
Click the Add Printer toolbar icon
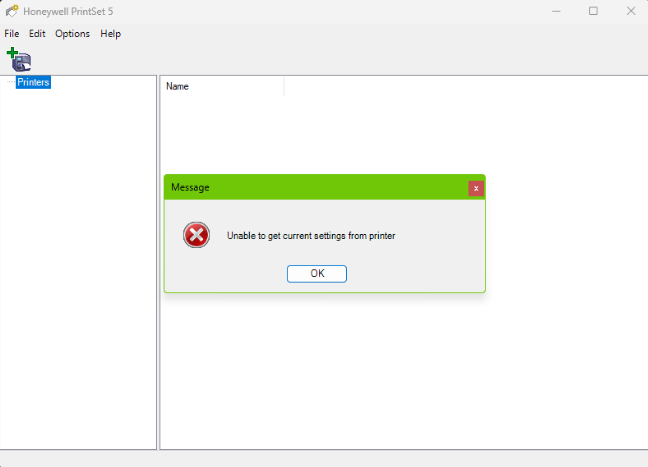pos(19,59)
